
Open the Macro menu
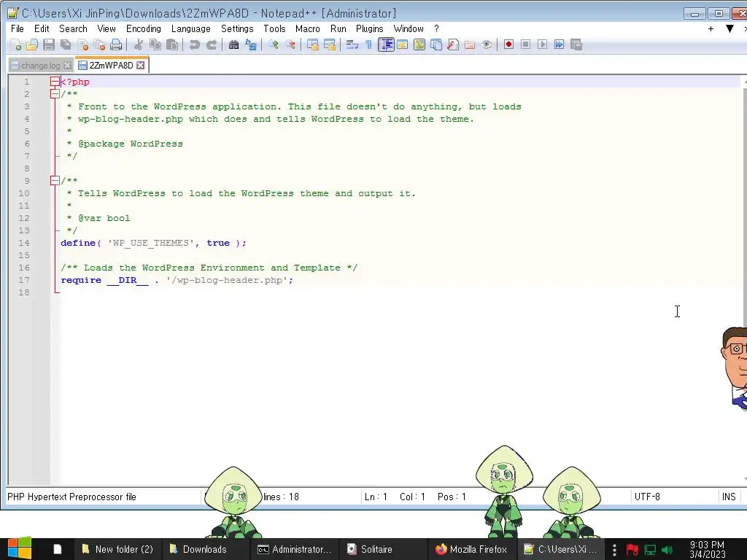coord(307,28)
